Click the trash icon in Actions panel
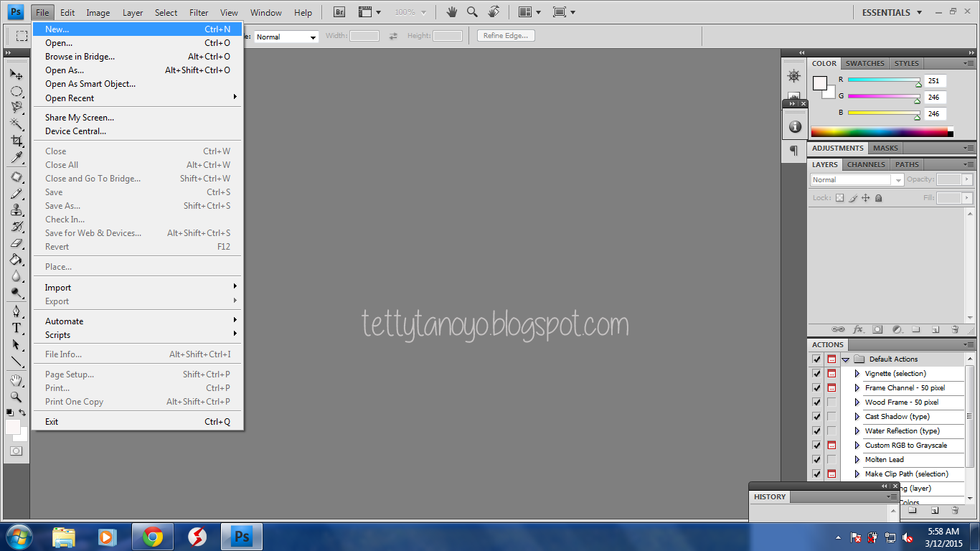This screenshot has height=551, width=980. [x=955, y=510]
